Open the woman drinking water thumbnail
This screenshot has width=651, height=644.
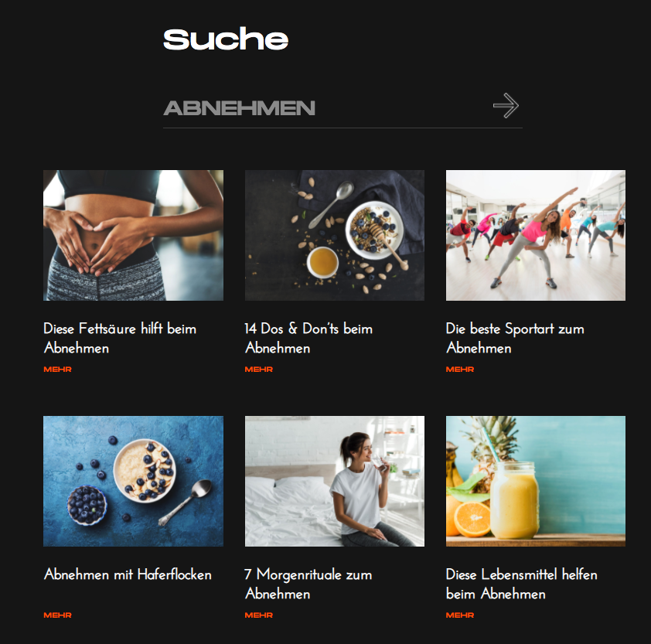click(335, 481)
